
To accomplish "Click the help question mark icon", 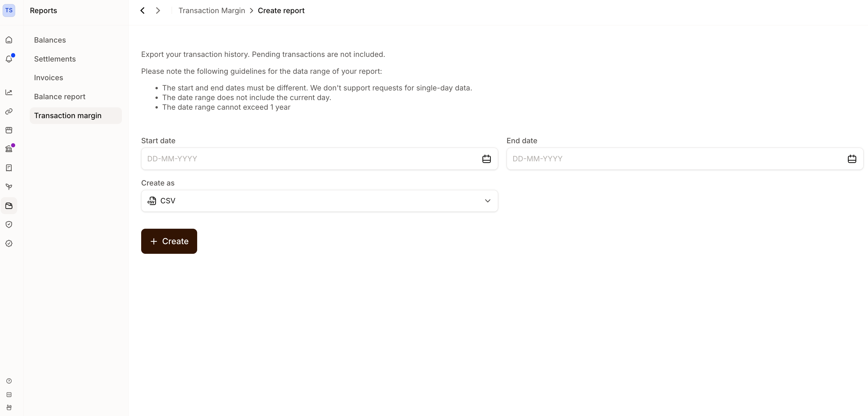I will pyautogui.click(x=9, y=381).
